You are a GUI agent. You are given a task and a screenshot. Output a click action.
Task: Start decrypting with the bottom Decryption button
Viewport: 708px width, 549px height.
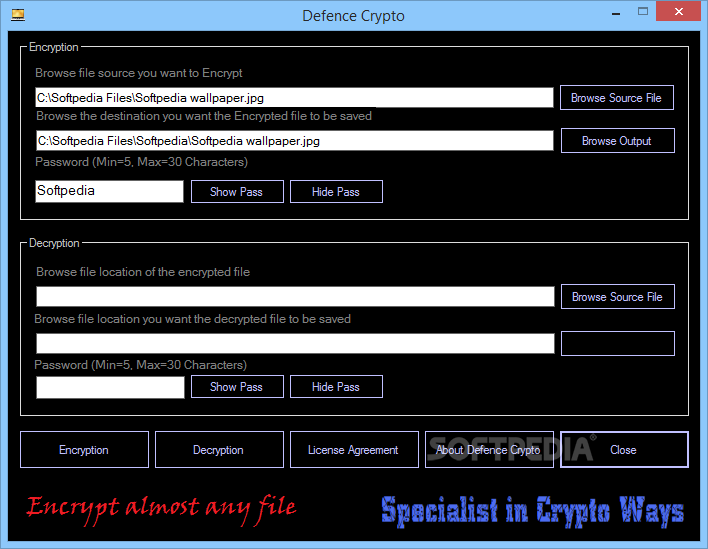[x=219, y=450]
